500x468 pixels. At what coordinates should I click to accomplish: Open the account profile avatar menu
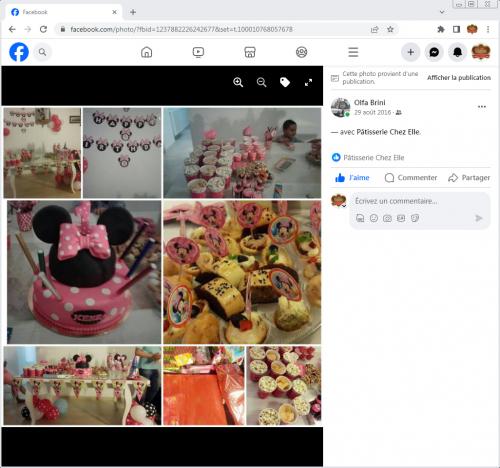click(481, 52)
